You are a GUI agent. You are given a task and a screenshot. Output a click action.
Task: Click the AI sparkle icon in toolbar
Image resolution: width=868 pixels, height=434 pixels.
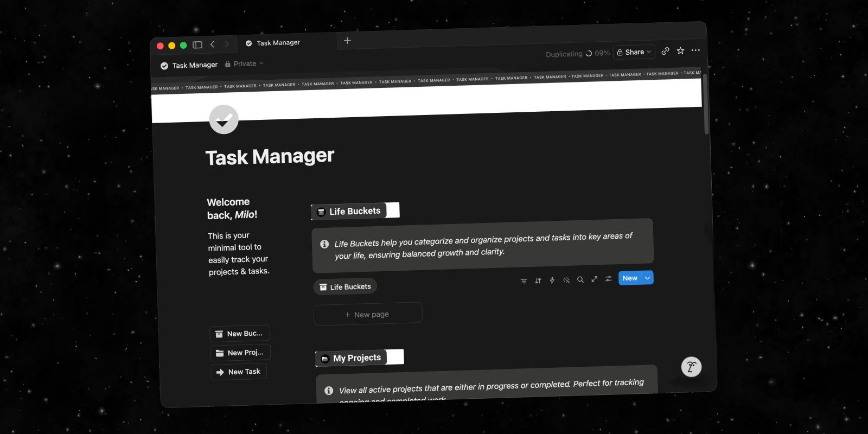[566, 280]
